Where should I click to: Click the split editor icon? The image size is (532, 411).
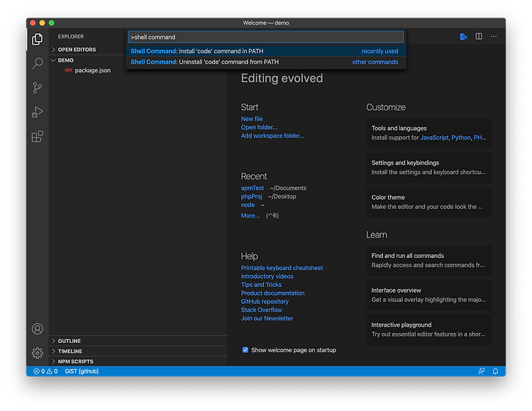coord(478,36)
